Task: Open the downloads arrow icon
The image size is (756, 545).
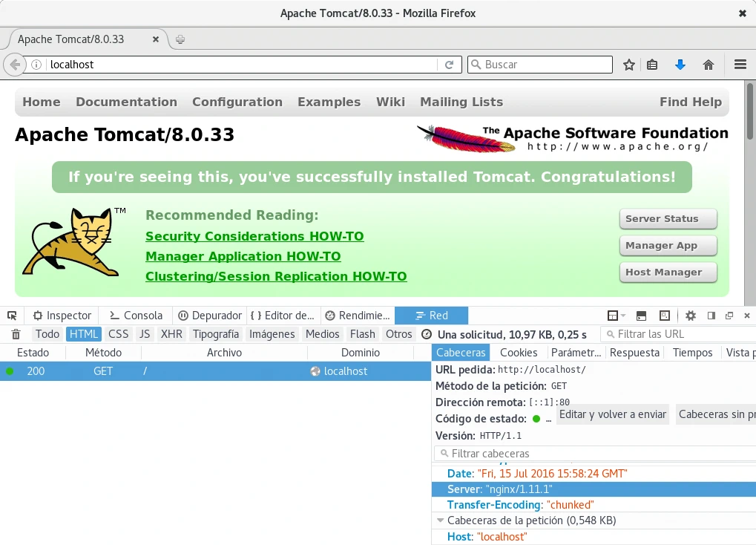Action: click(x=680, y=65)
